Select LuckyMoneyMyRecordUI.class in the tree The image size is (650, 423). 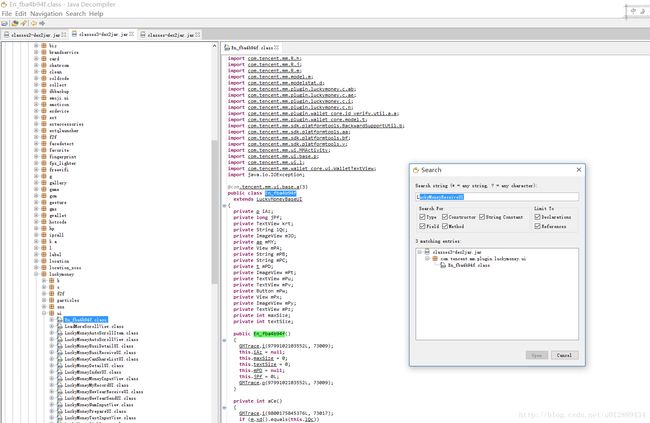[x=96, y=385]
